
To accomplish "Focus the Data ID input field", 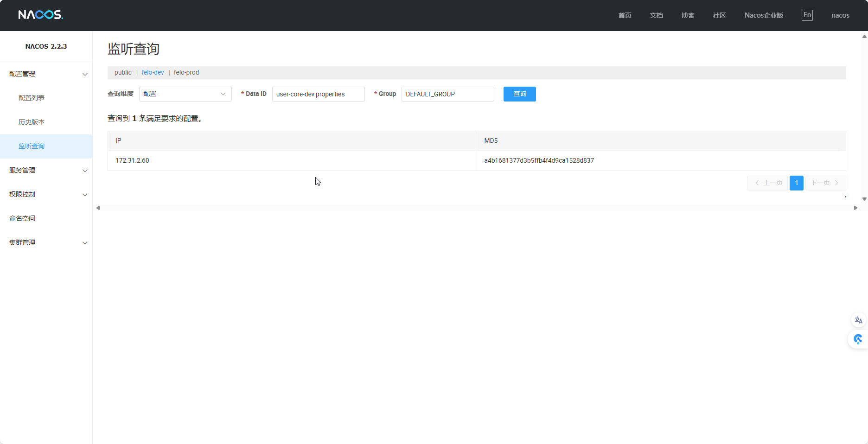I will tap(319, 94).
